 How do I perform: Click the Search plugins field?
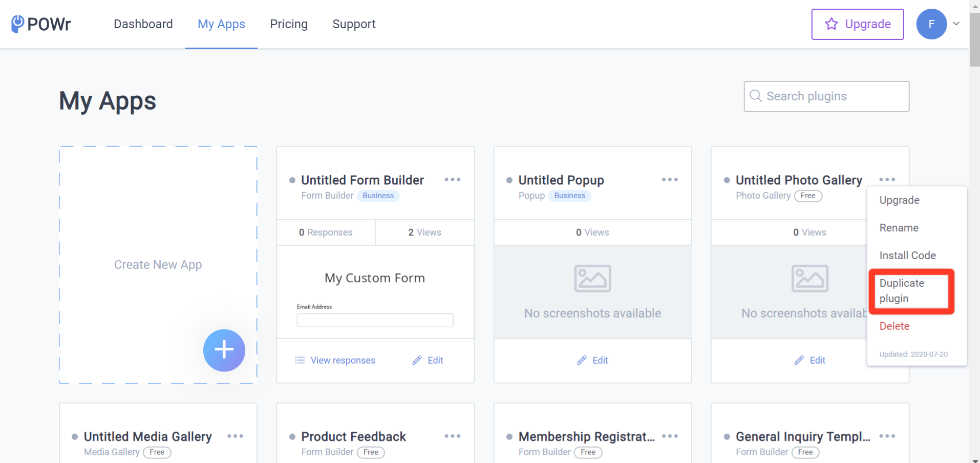[826, 96]
